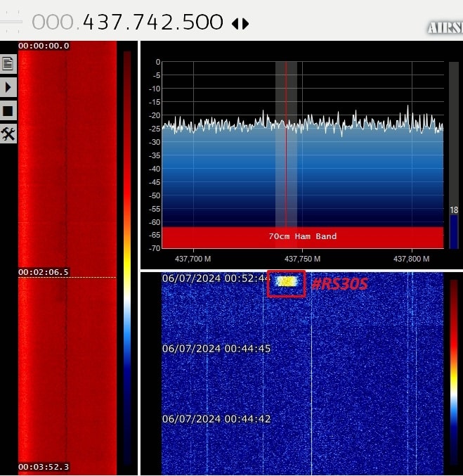Open the tools/configure wrench icon
Screen dimensions: 463x476
(x=8, y=134)
